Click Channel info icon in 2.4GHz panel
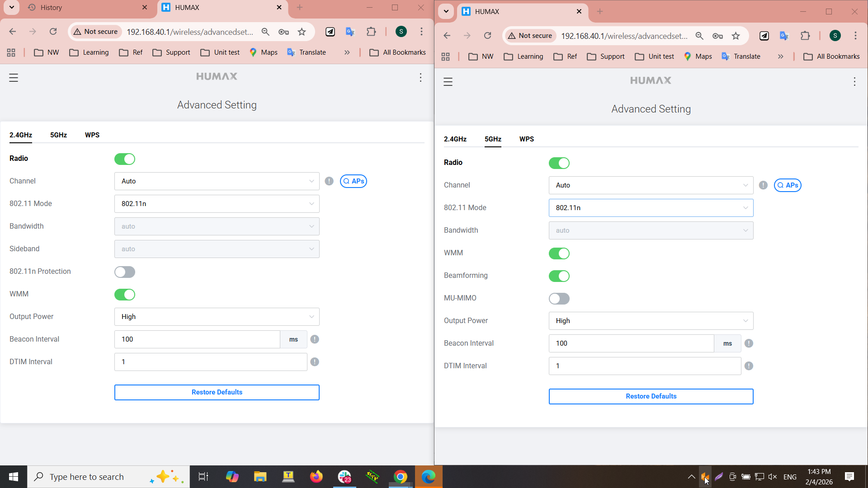This screenshot has height=488, width=868. click(x=329, y=181)
